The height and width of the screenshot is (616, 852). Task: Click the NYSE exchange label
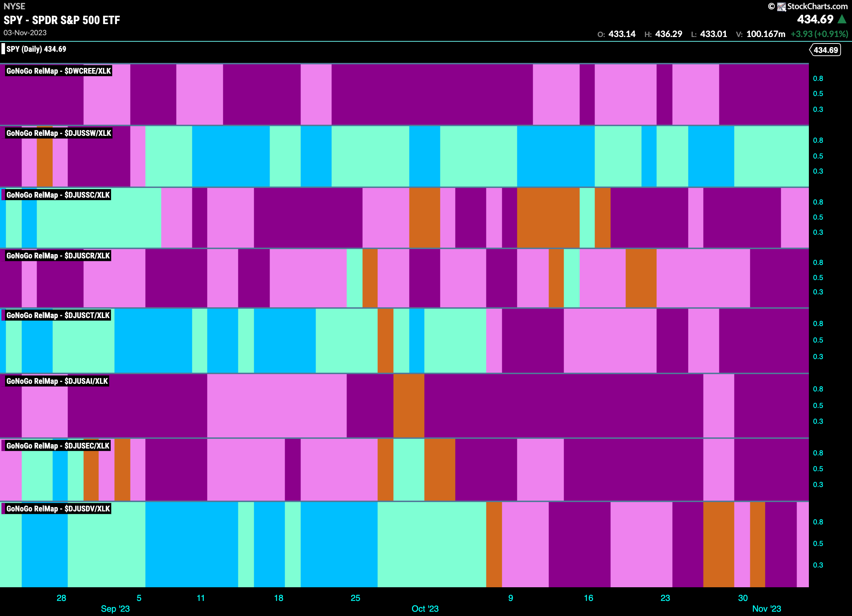tap(14, 6)
